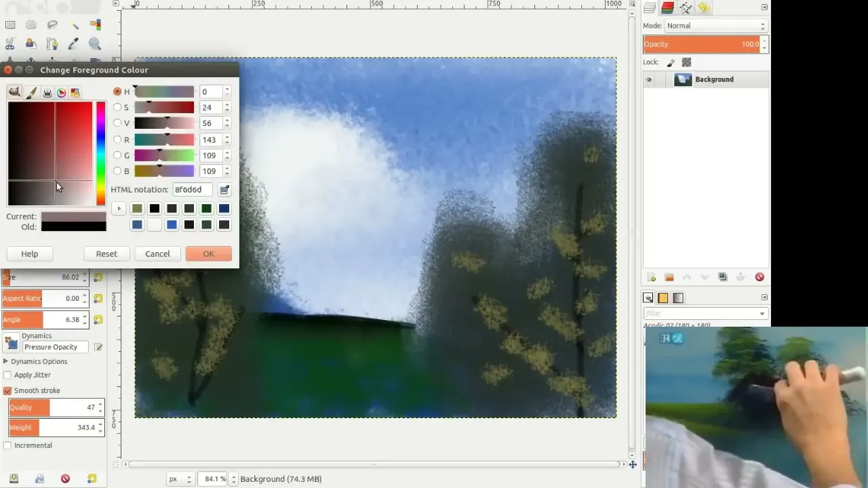Switch to the colour Wheel selector tab
Viewport: 868px width, 488px height.
tap(62, 93)
